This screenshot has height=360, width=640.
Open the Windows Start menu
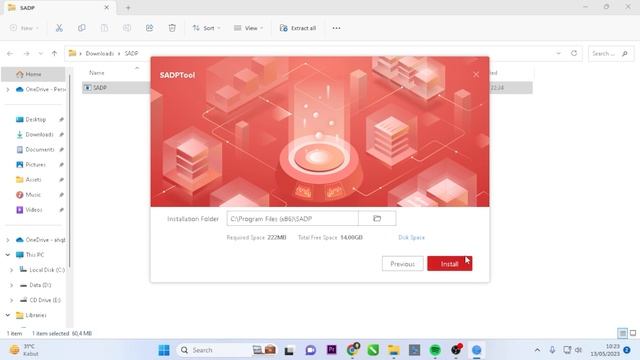[x=164, y=350]
